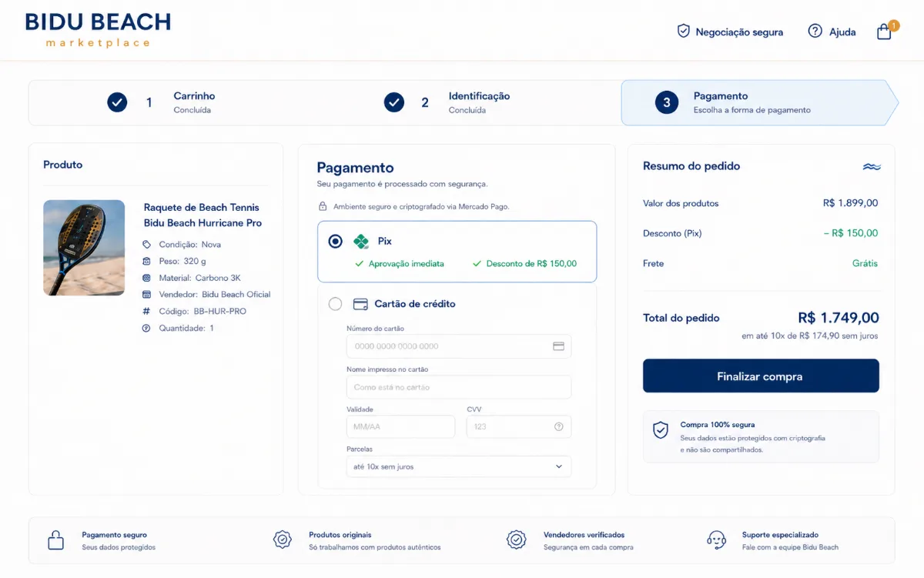This screenshot has width=924, height=578.
Task: Open the shopping bag cart icon
Action: tap(885, 32)
